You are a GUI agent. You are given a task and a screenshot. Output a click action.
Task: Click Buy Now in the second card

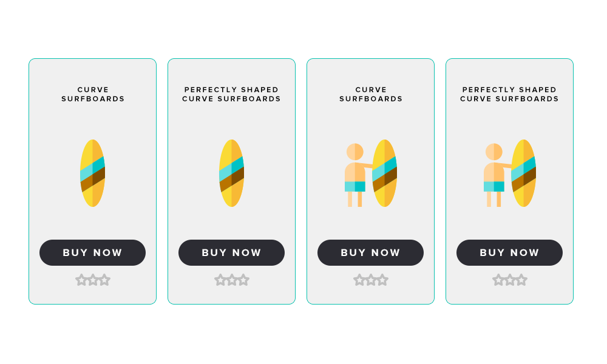click(x=231, y=252)
